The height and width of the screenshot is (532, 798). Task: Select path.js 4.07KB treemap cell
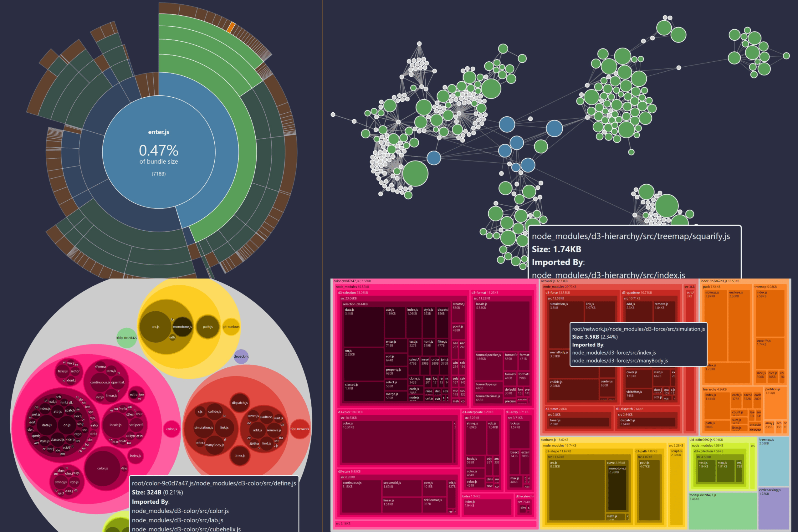[649, 490]
